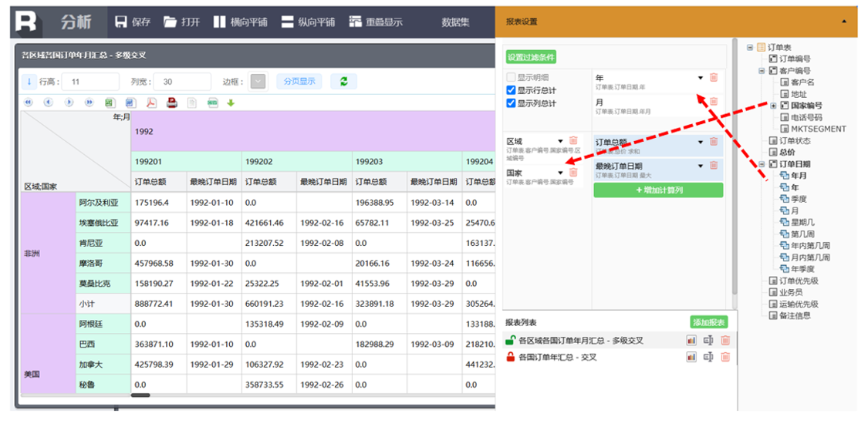Delete the 年 column field
Viewport: 868px width, 427px height.
click(x=713, y=78)
